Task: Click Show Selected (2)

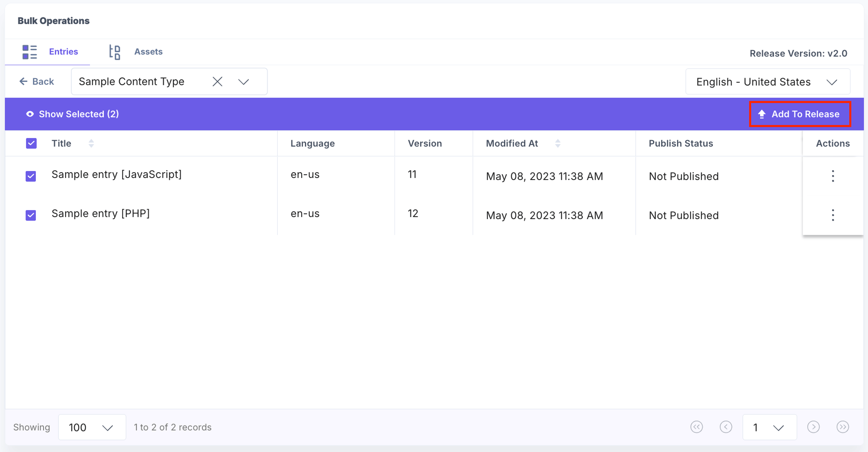Action: [72, 114]
